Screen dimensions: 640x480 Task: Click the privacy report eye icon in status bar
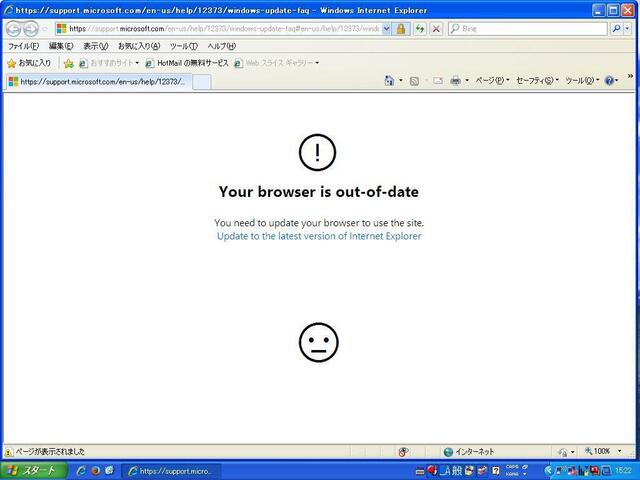tap(403, 451)
